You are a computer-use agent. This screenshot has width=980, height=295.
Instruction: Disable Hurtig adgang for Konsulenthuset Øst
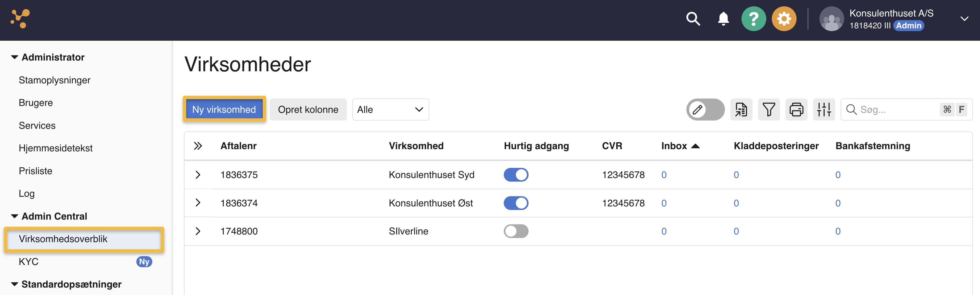(516, 203)
